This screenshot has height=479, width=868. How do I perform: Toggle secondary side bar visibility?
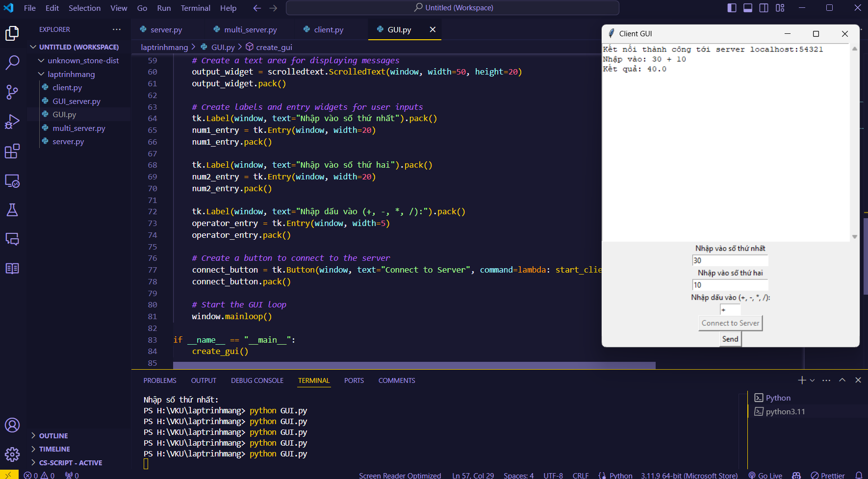764,8
